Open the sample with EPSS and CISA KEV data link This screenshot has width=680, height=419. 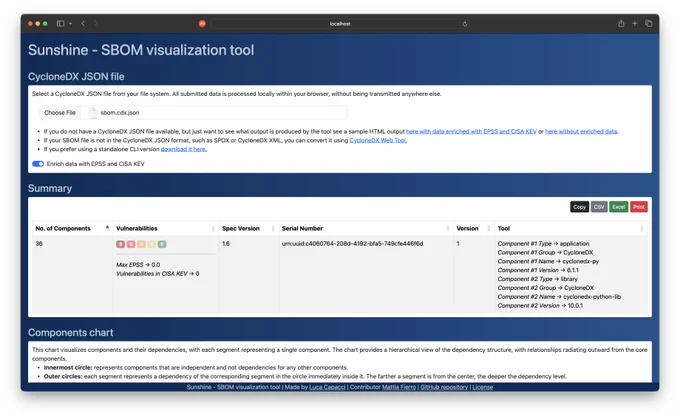(471, 131)
